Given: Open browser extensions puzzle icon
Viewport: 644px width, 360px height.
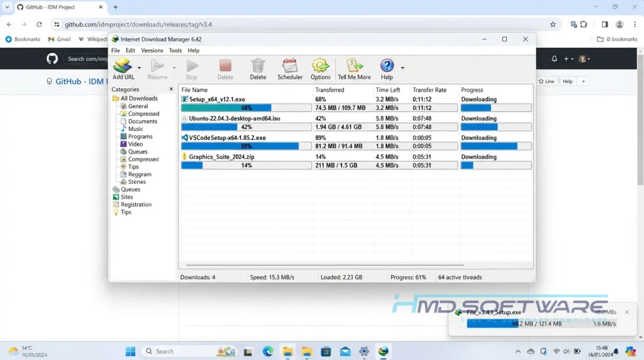Looking at the screenshot, I should tap(584, 25).
